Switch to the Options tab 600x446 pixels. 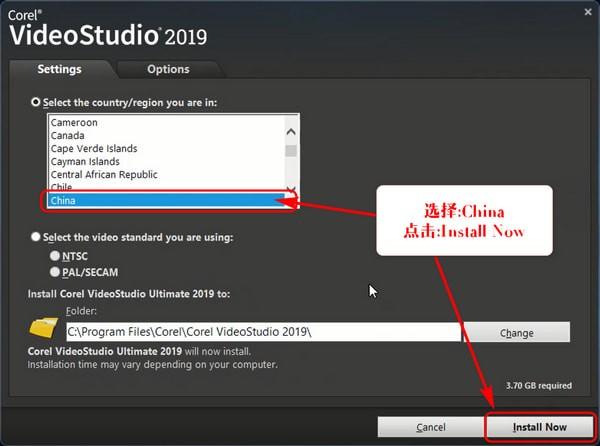pyautogui.click(x=168, y=69)
